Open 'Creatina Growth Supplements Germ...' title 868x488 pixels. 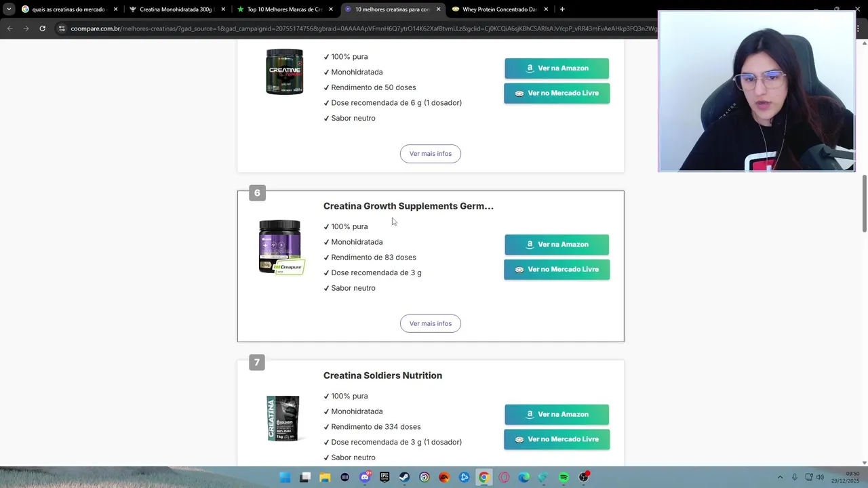(x=408, y=206)
